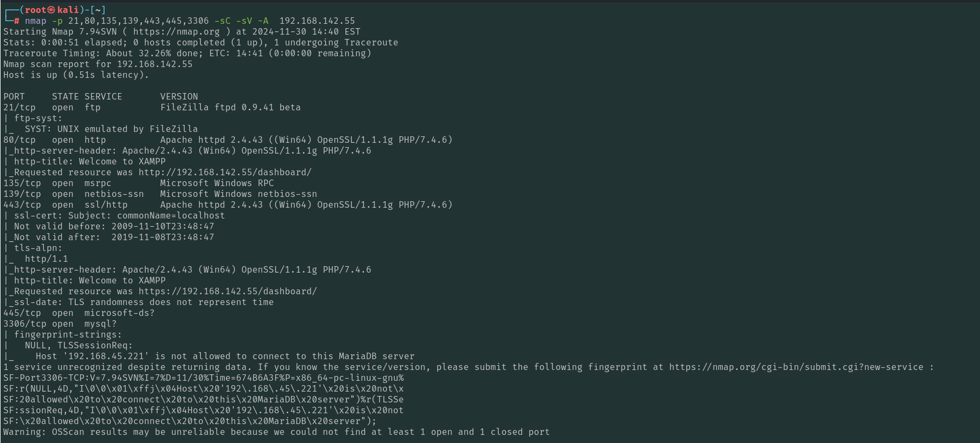Click the PORT column header

(14, 97)
